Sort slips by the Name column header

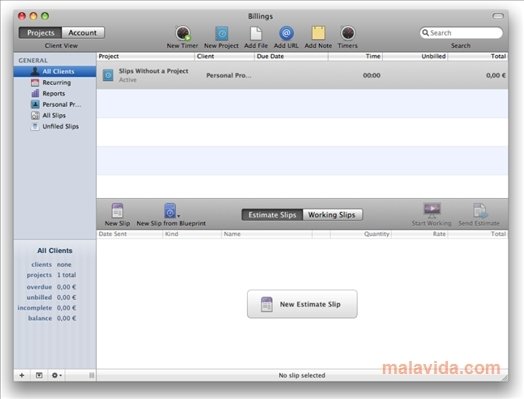click(267, 234)
